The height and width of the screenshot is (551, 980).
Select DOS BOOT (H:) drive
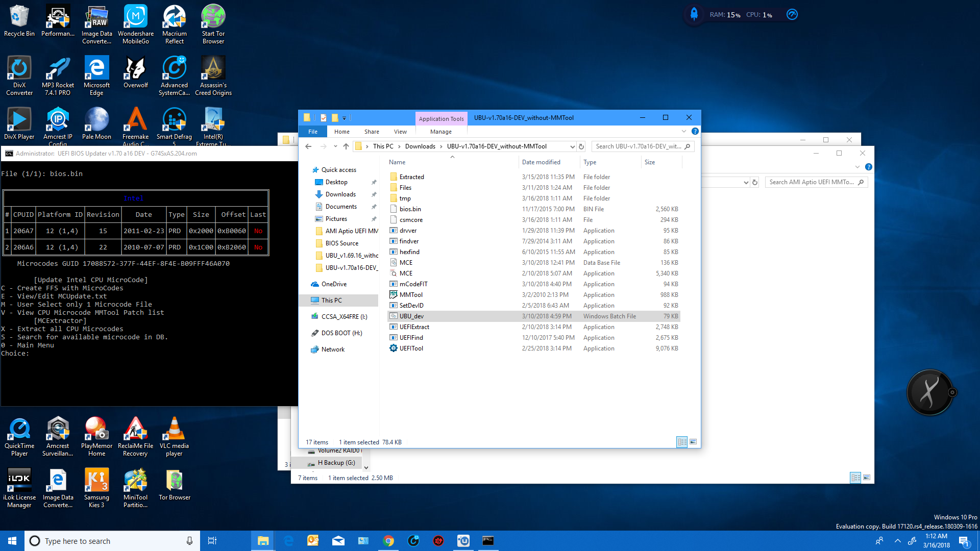pos(341,333)
